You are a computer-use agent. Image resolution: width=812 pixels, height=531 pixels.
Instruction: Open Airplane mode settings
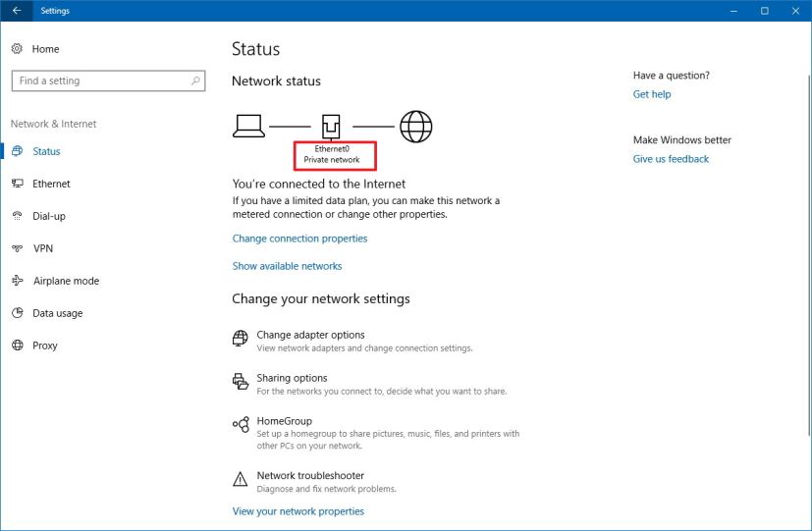pos(67,281)
